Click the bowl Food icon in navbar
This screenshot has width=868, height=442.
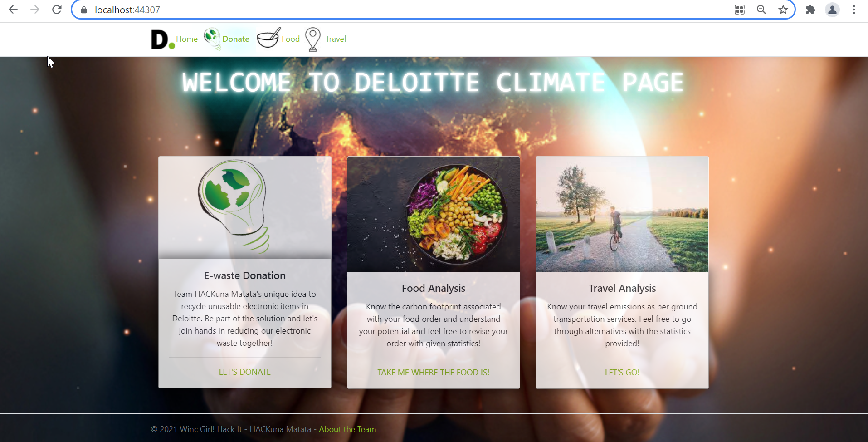(269, 38)
